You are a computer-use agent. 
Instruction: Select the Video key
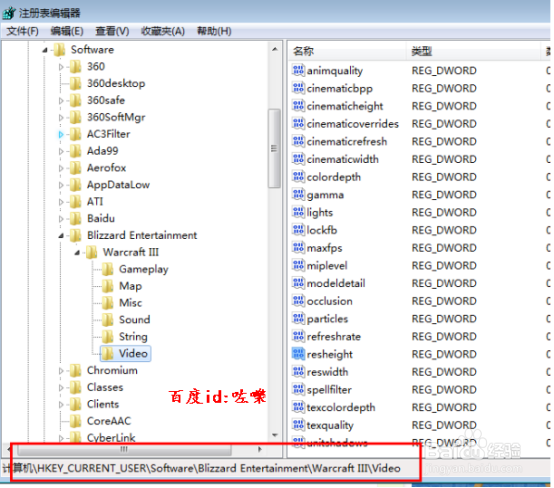(x=133, y=353)
